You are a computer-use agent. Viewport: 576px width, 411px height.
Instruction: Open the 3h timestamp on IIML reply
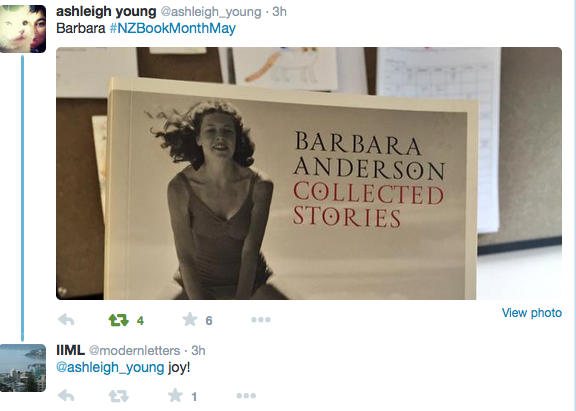click(198, 351)
